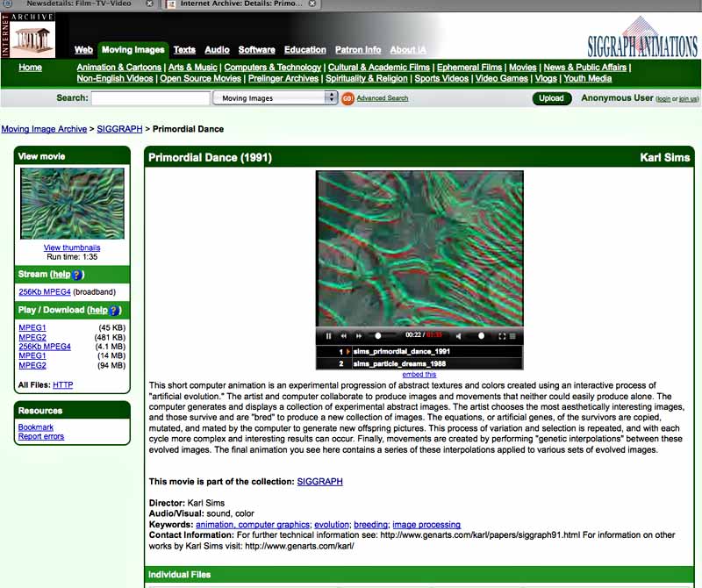Open the Moving Images search dropdown

point(275,98)
